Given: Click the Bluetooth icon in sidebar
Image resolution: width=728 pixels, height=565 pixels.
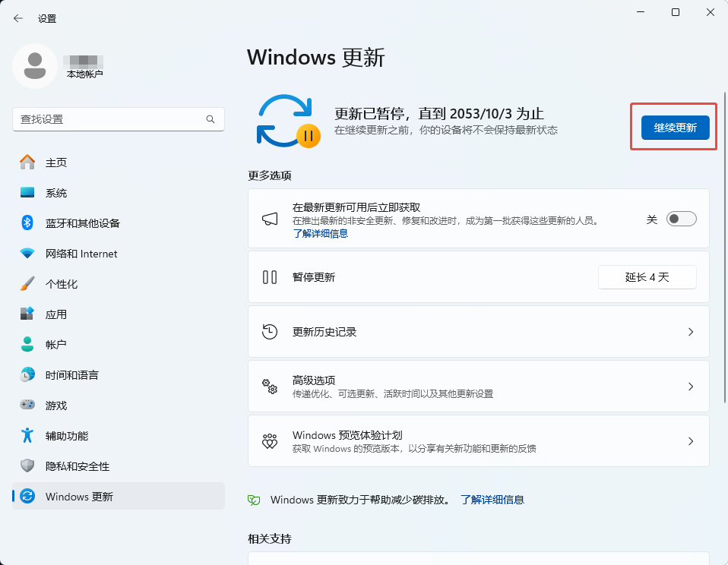Looking at the screenshot, I should coord(27,223).
